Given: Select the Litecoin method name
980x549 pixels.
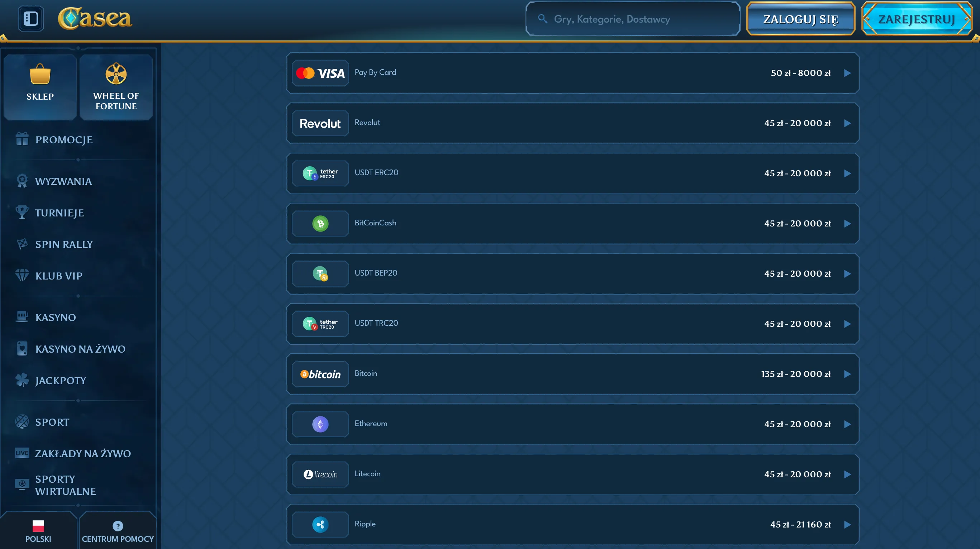Looking at the screenshot, I should (x=367, y=474).
